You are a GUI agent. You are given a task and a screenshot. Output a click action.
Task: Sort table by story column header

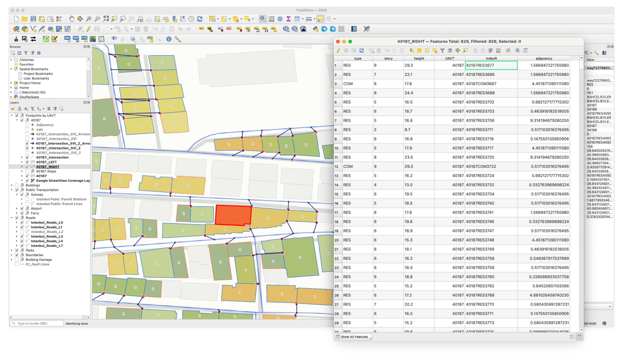pyautogui.click(x=388, y=58)
